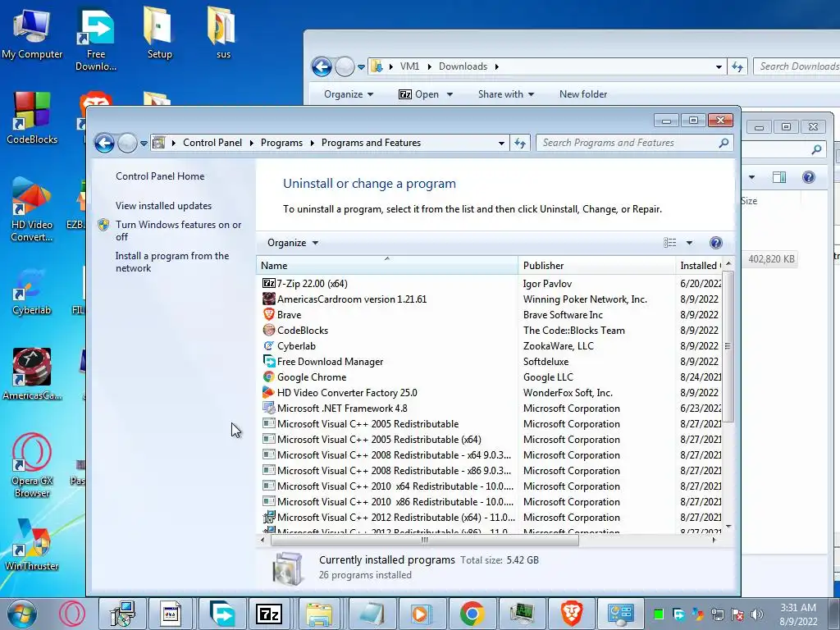Open Windows Explorer from the taskbar
The width and height of the screenshot is (840, 630).
click(319, 614)
